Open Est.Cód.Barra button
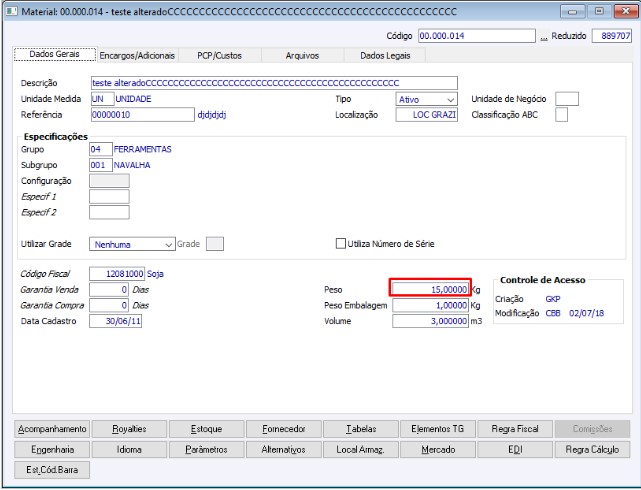Viewport: 641px width, 490px height. 52,470
